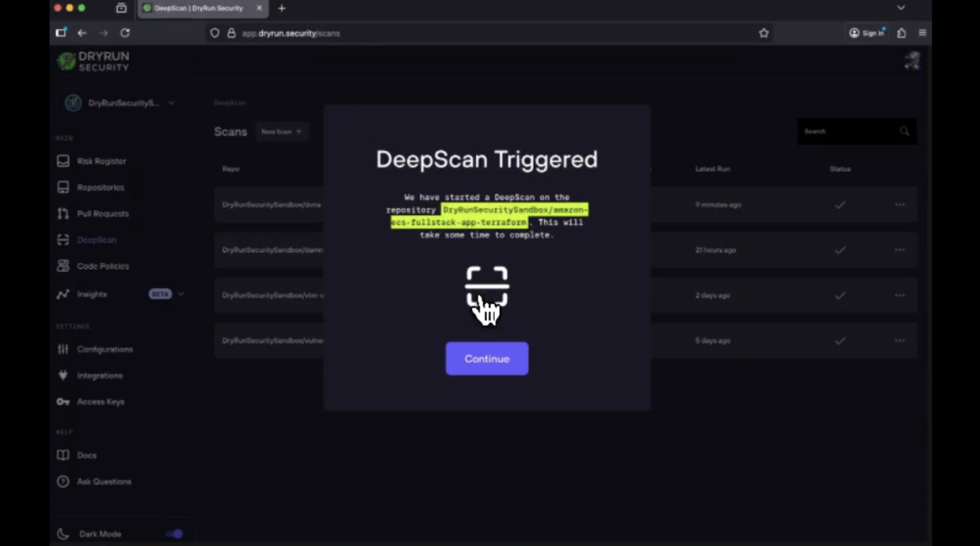Click the Repositories icon
Image resolution: width=980 pixels, height=546 pixels.
(x=63, y=187)
